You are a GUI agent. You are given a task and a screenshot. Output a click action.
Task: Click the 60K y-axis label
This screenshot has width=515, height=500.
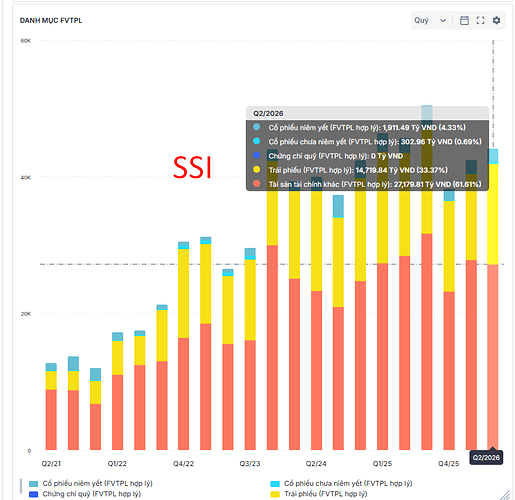26,41
